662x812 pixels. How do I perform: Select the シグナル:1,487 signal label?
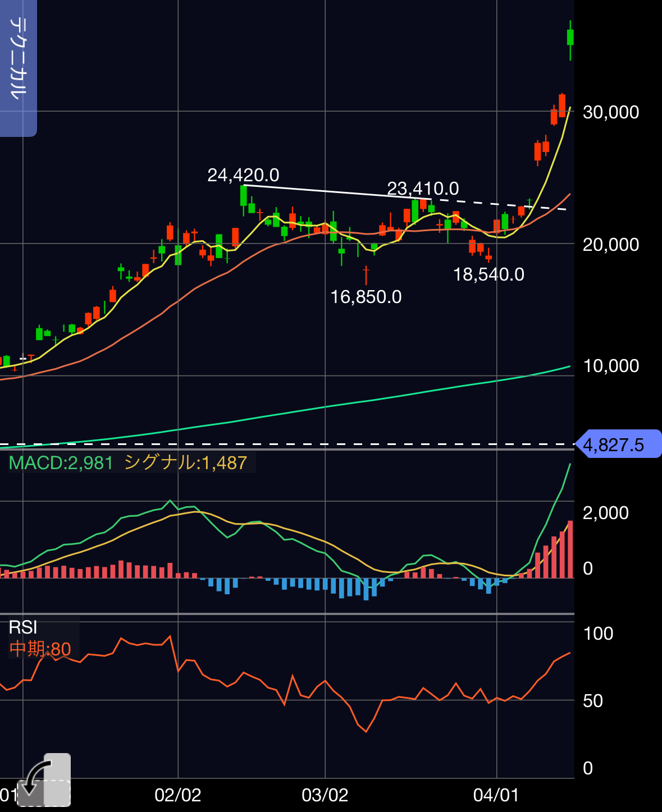[x=185, y=463]
